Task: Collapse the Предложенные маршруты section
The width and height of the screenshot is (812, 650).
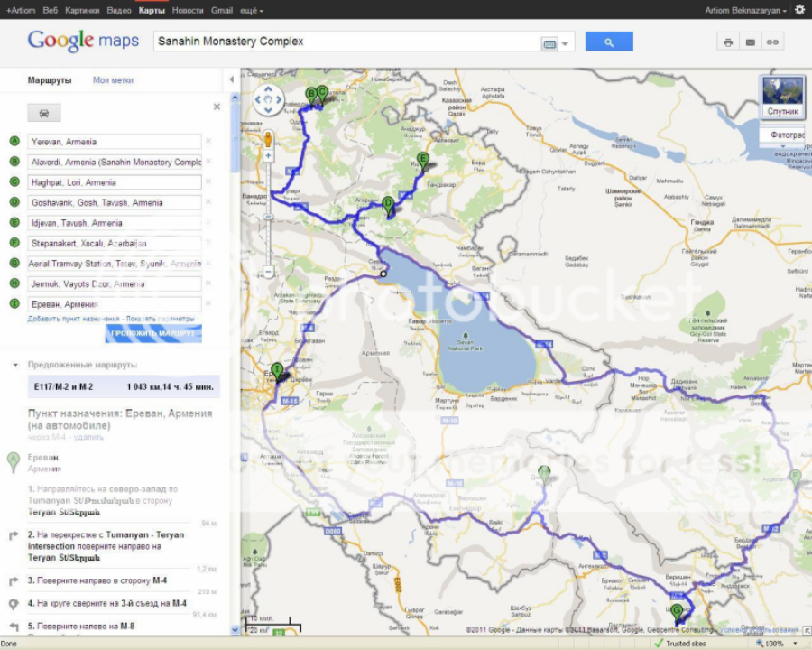Action: (15, 366)
